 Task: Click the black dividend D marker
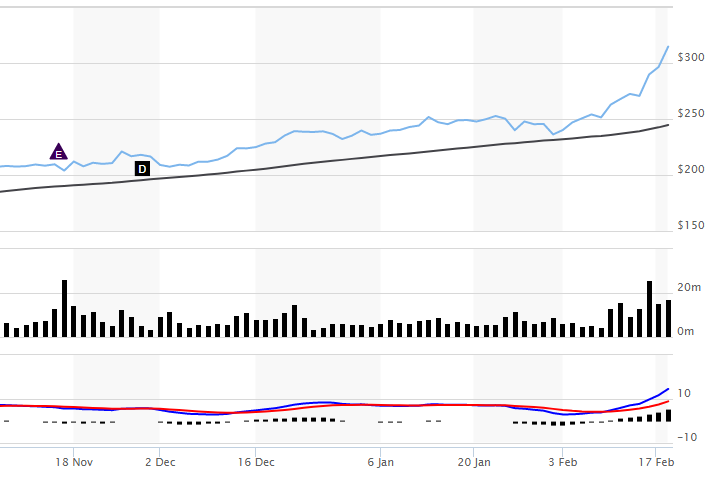click(142, 169)
